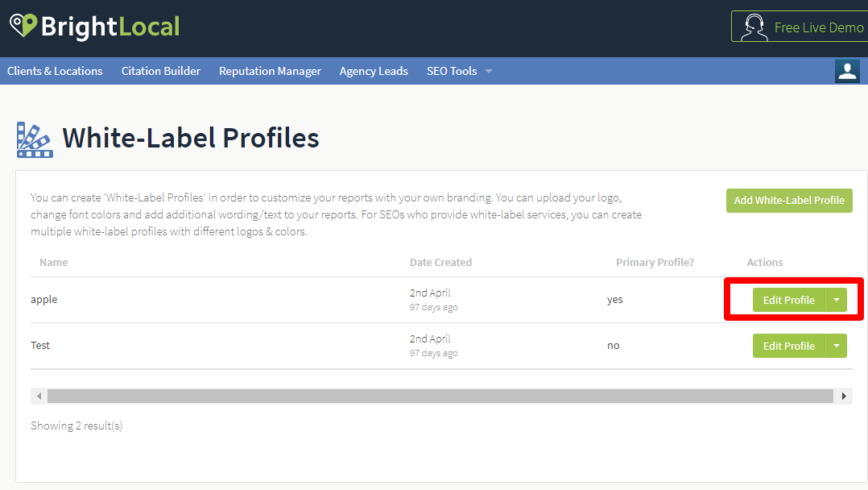Viewport: 868px width, 490px height.
Task: Select the Test profile name
Action: click(40, 345)
